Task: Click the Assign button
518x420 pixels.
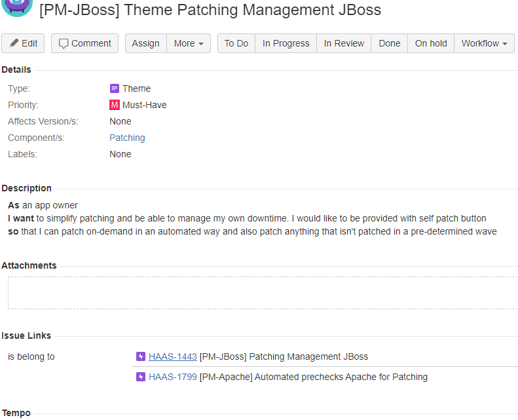Action: (145, 43)
